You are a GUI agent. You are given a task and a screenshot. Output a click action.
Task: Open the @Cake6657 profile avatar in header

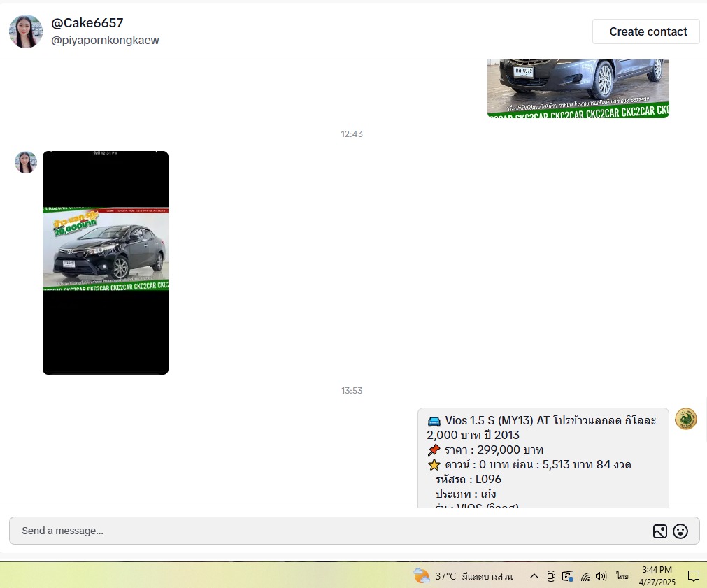26,31
